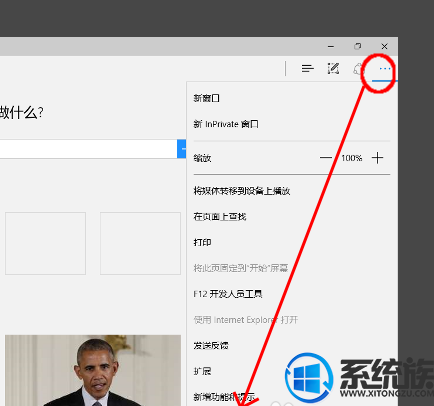
Task: Click the 100% zoom value
Action: click(x=351, y=158)
